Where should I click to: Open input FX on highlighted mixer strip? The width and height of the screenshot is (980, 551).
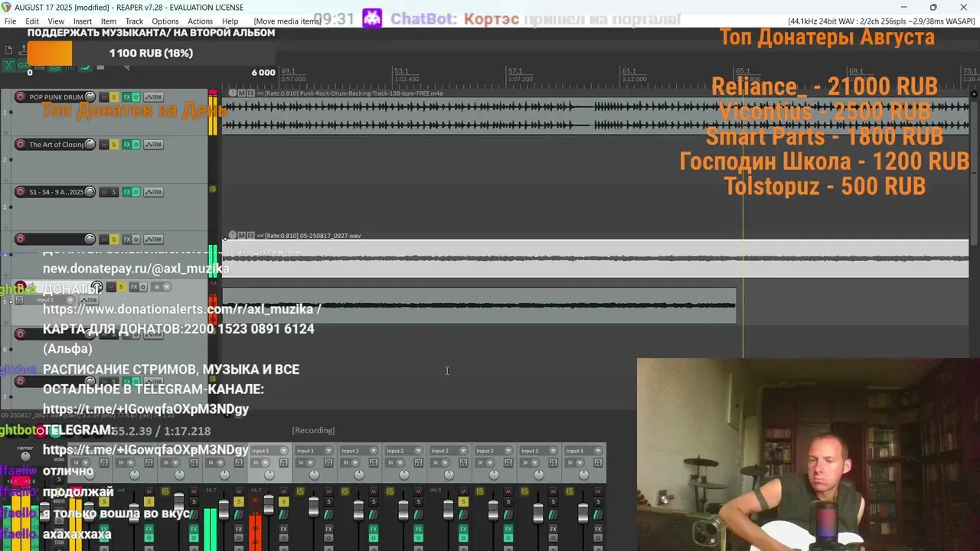[x=283, y=463]
